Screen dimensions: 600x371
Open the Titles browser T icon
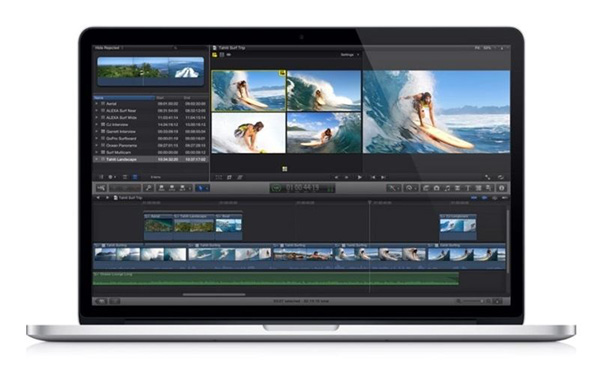coord(468,188)
